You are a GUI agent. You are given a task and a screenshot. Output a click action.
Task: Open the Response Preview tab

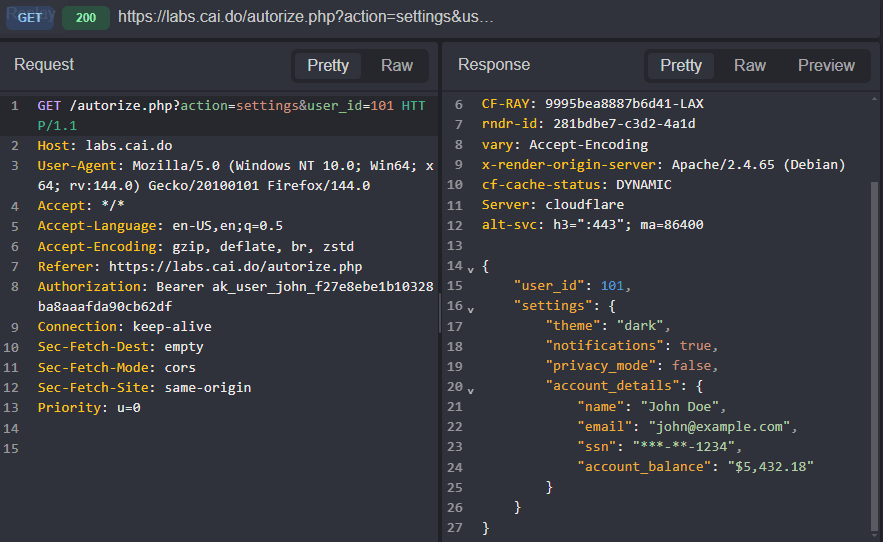(826, 66)
